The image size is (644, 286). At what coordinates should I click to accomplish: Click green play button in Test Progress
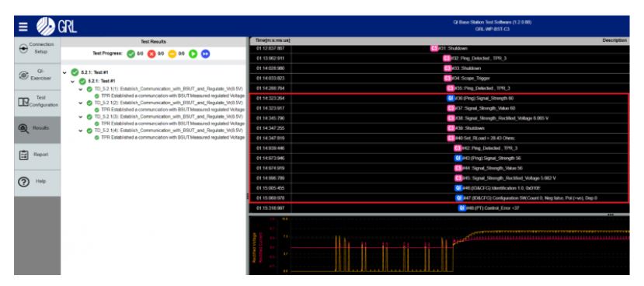[x=193, y=54]
